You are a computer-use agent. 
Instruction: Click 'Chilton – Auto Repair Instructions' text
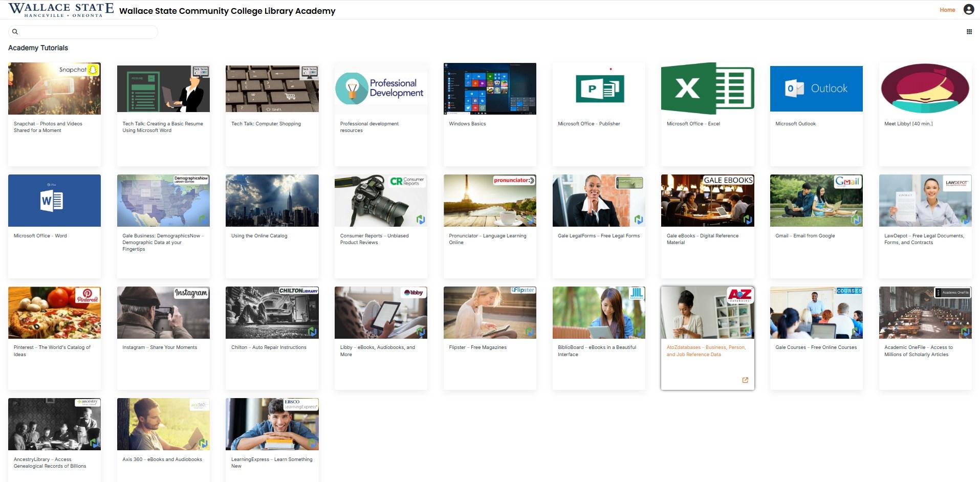(x=269, y=347)
